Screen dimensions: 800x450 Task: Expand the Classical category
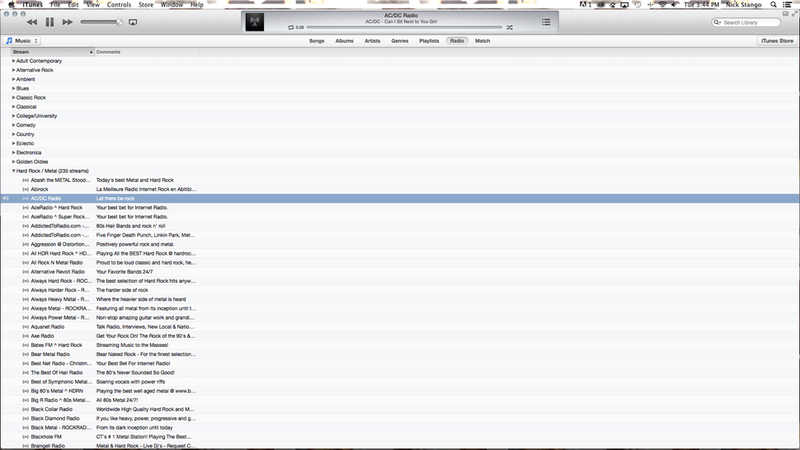[x=14, y=107]
